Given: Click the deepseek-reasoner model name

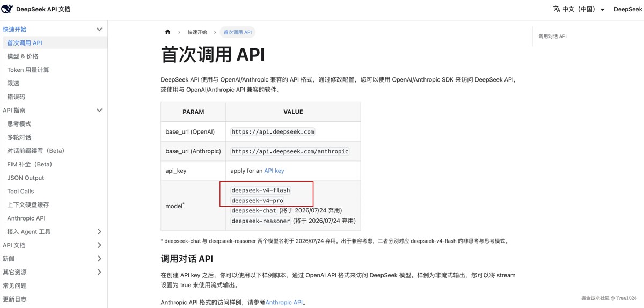Looking at the screenshot, I should (x=261, y=221).
